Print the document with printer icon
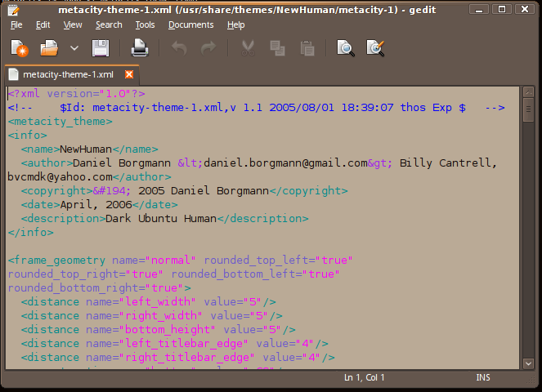Screen dimensions: 542x392 (140, 49)
